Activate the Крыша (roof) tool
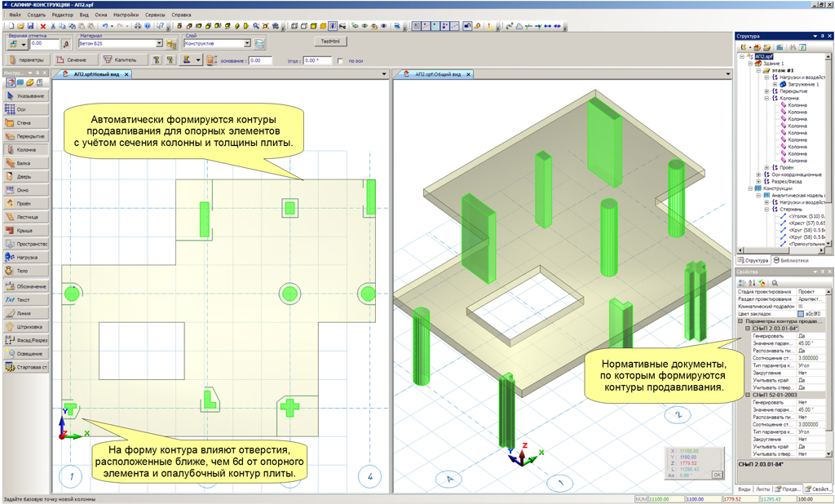This screenshot has height=504, width=835. (25, 231)
